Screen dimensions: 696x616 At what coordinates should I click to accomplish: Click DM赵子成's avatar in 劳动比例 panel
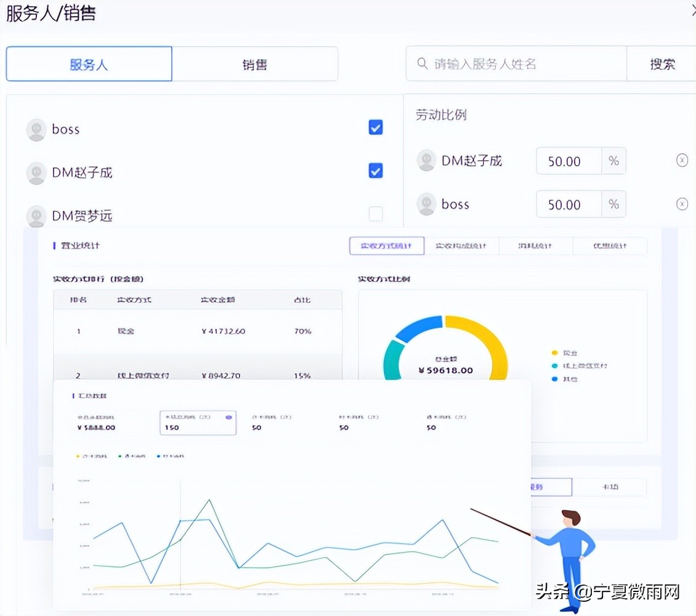[x=426, y=160]
